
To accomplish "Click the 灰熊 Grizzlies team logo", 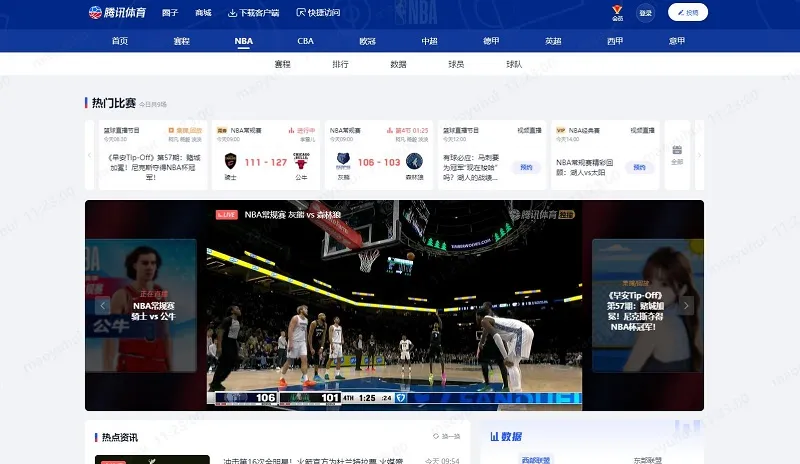I will [x=343, y=161].
